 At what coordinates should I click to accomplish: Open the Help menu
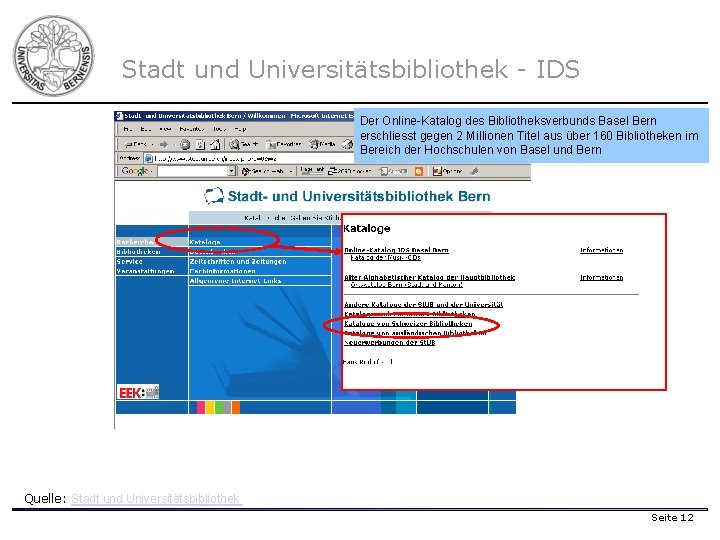pyautogui.click(x=240, y=129)
